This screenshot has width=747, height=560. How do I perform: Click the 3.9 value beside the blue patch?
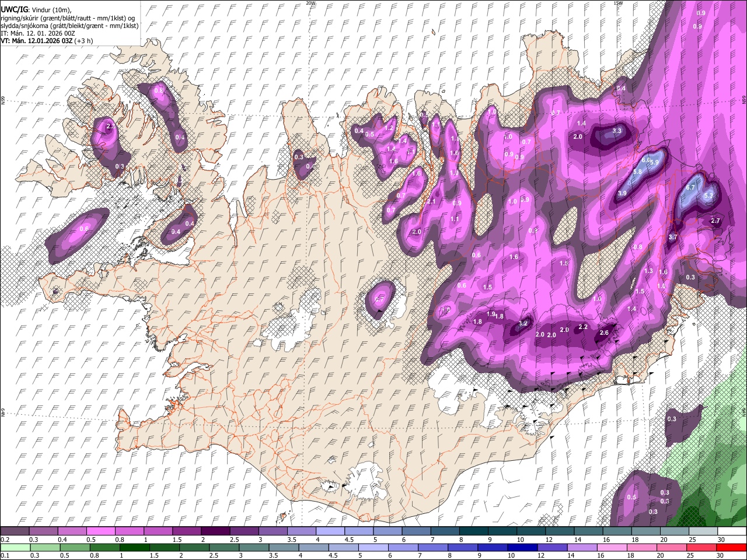point(622,194)
